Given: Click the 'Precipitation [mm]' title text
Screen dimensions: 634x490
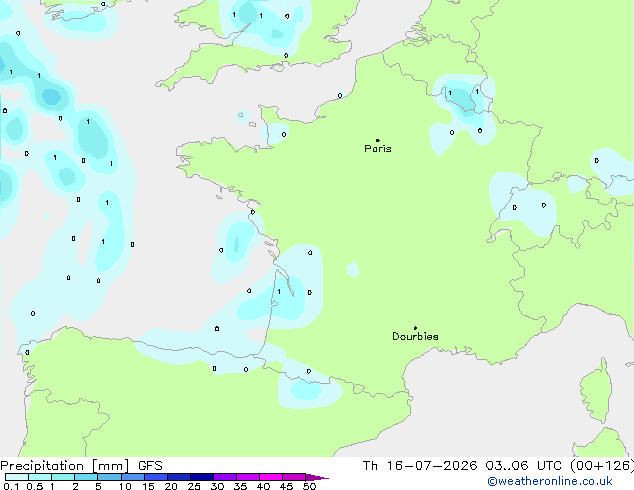Looking at the screenshot, I should pyautogui.click(x=65, y=466).
